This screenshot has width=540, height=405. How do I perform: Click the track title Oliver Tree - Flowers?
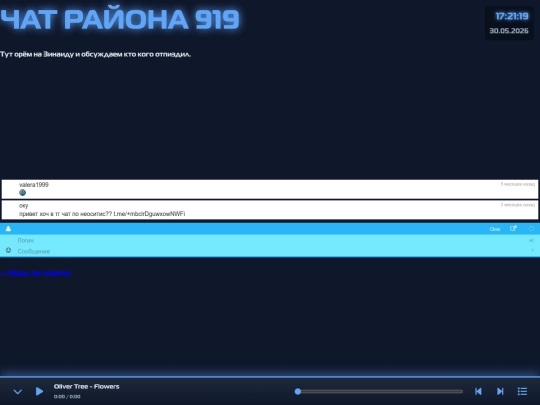(86, 386)
